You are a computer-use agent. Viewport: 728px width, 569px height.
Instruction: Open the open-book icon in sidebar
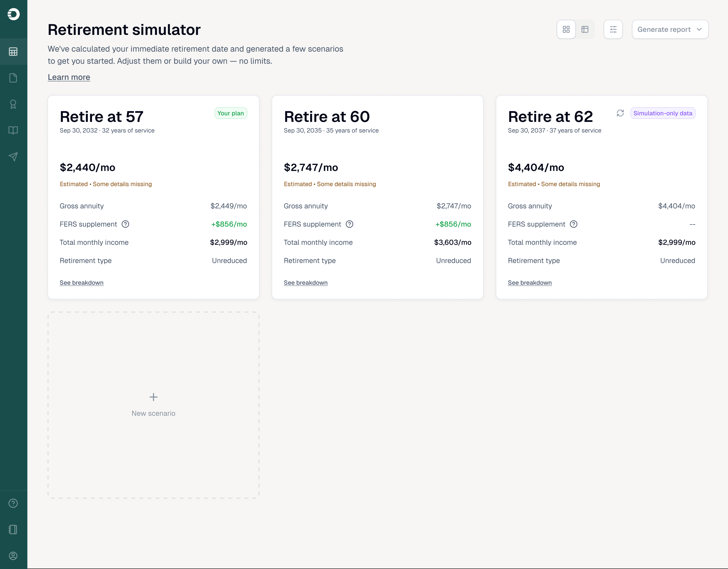coord(13,130)
